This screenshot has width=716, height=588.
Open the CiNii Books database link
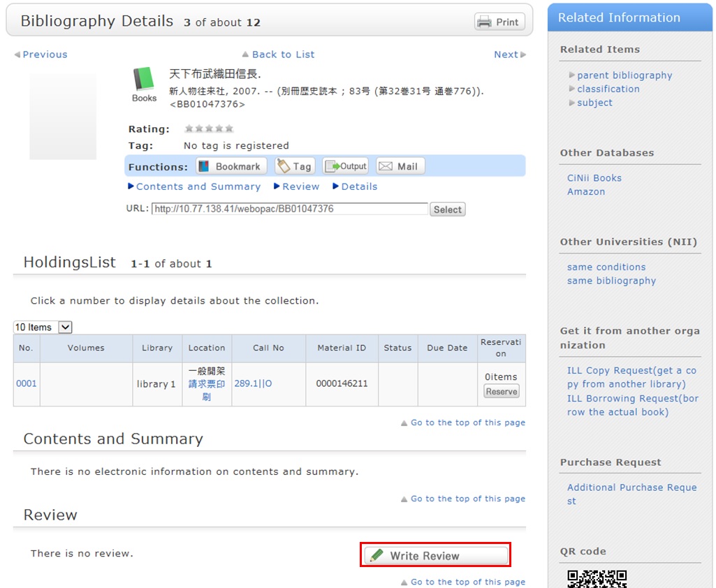[594, 178]
